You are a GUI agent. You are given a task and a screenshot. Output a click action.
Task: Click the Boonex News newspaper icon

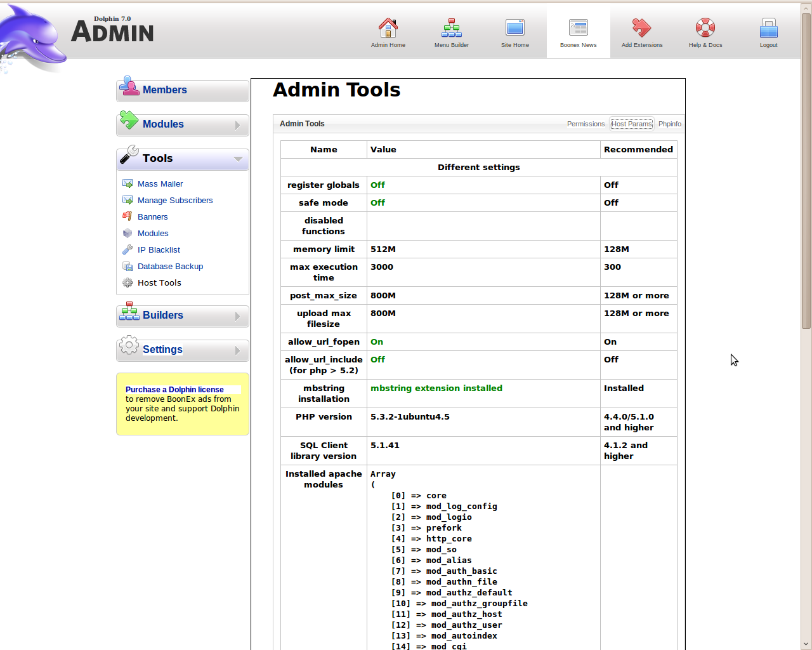click(x=578, y=28)
